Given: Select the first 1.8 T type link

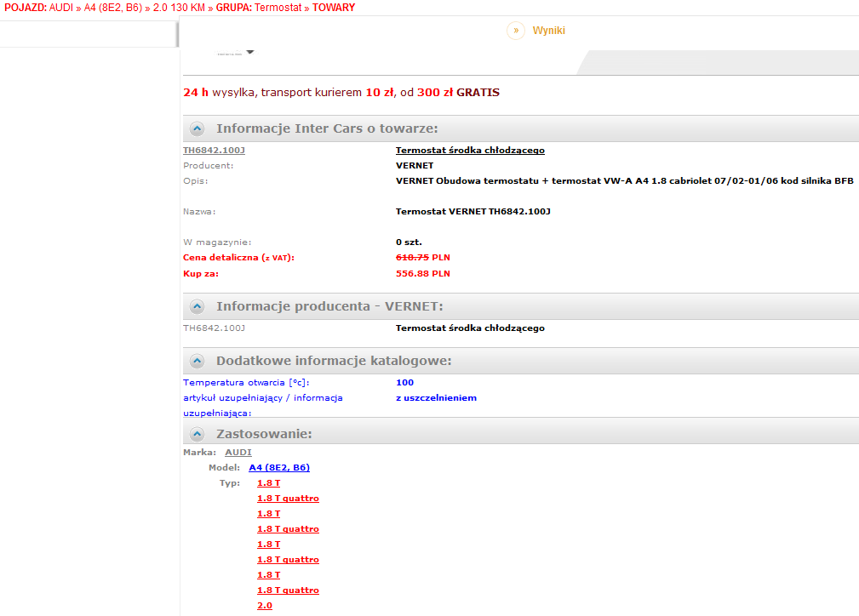Looking at the screenshot, I should tap(268, 483).
